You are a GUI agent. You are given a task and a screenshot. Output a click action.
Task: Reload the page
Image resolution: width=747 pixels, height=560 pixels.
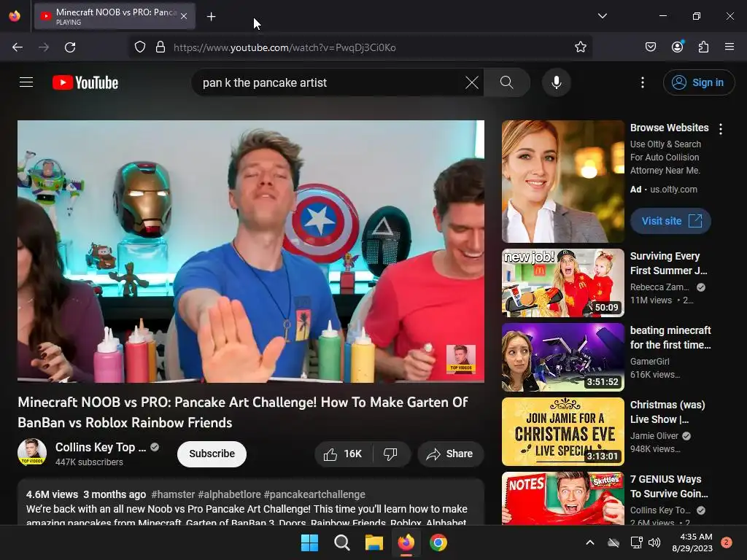pyautogui.click(x=70, y=47)
